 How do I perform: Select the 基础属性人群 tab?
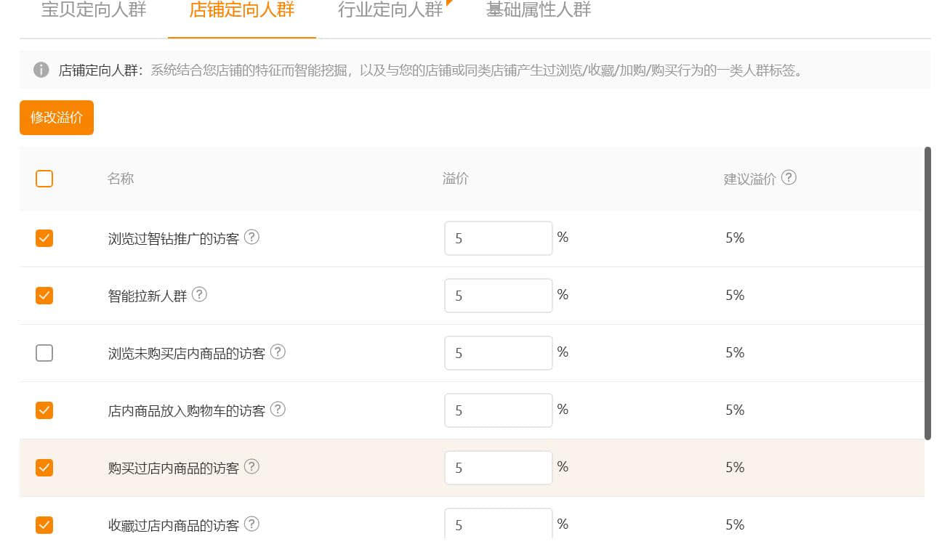point(539,10)
